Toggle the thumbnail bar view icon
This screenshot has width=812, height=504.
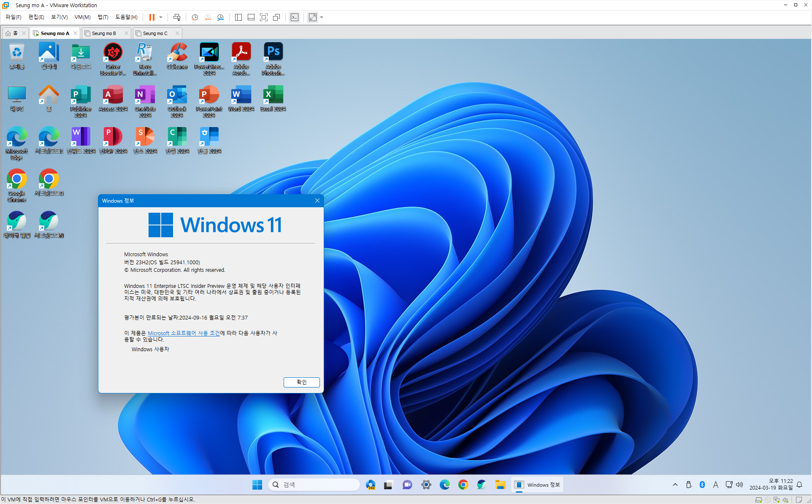click(251, 17)
